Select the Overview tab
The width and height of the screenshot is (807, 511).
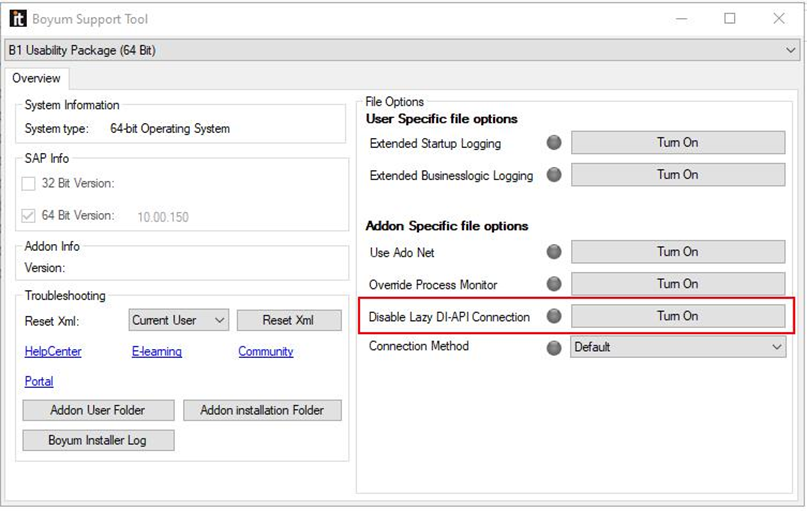tap(36, 78)
